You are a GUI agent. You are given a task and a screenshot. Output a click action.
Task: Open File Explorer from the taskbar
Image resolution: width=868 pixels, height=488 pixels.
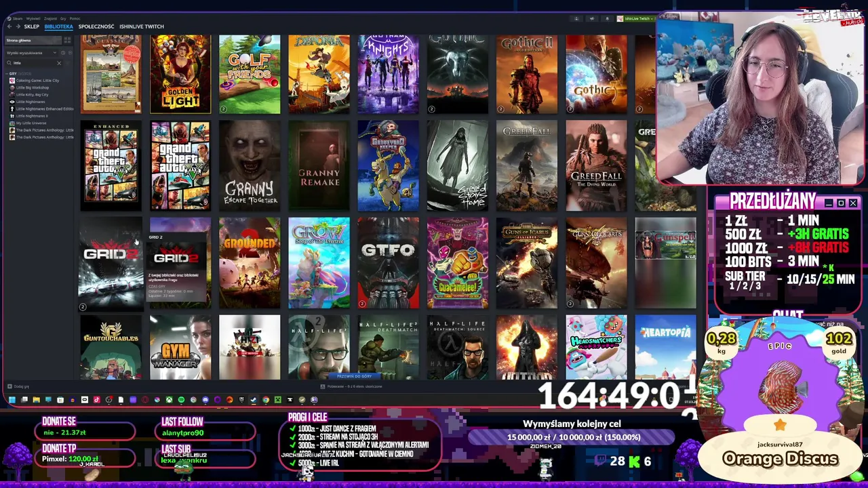point(37,400)
